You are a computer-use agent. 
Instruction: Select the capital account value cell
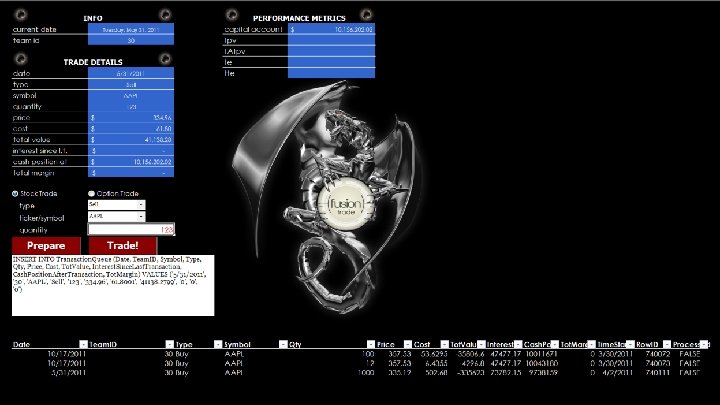[x=332, y=29]
